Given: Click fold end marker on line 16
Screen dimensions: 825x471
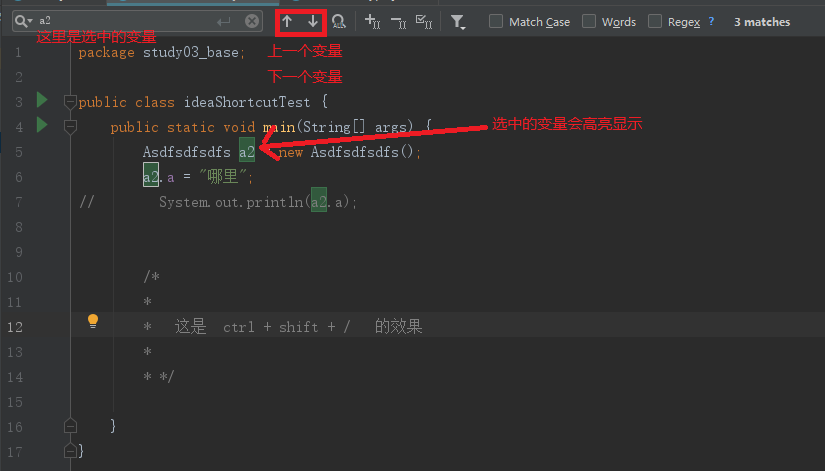Looking at the screenshot, I should tap(70, 426).
